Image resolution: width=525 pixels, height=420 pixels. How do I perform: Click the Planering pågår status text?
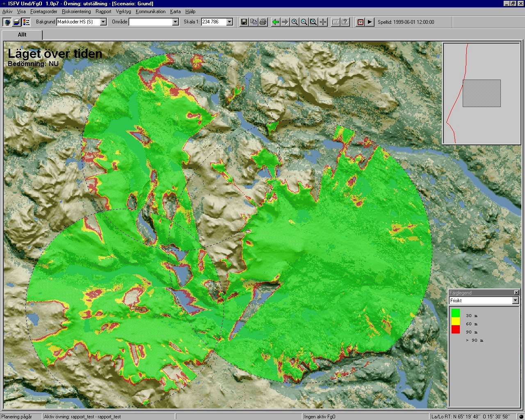pyautogui.click(x=17, y=417)
